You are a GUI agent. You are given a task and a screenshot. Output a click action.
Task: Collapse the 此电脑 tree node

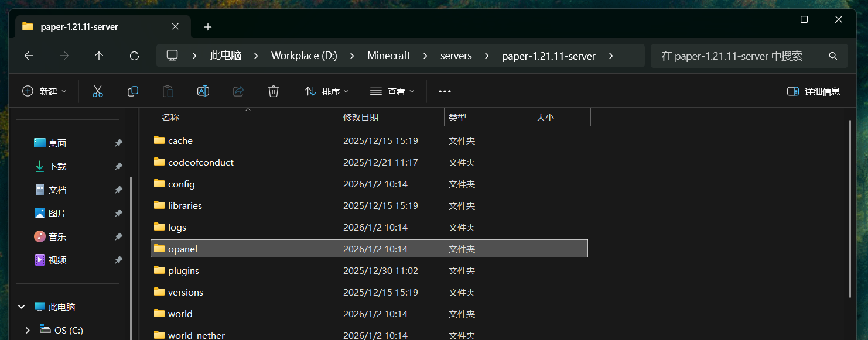click(x=22, y=307)
